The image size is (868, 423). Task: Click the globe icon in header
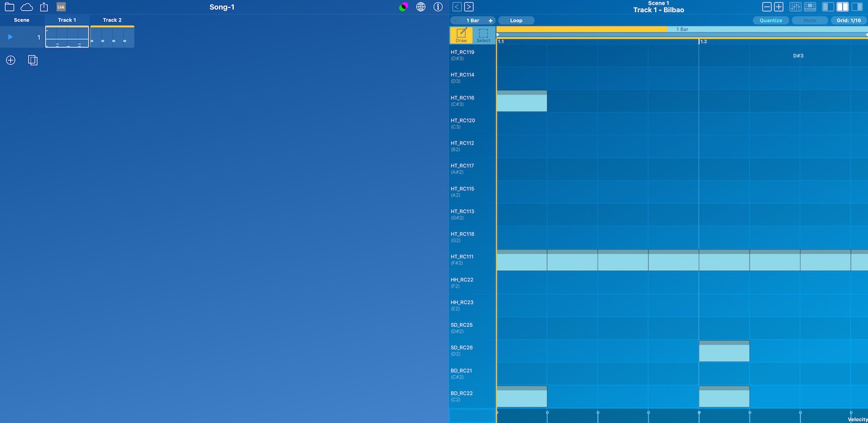pyautogui.click(x=421, y=7)
